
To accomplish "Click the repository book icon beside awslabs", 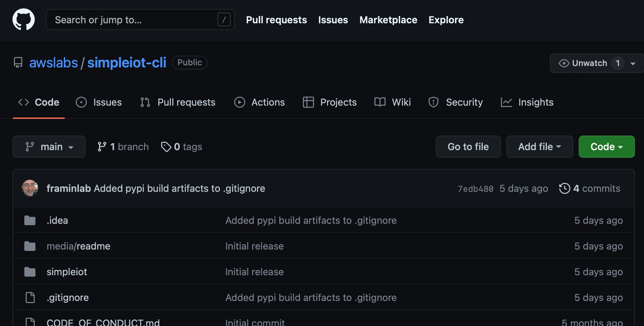I will click(x=18, y=63).
